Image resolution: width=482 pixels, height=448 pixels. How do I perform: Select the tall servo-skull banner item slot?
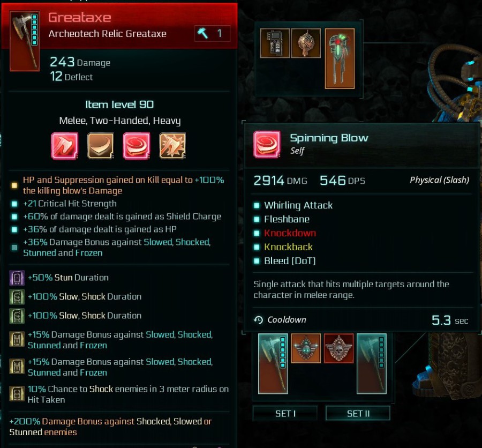(340, 58)
